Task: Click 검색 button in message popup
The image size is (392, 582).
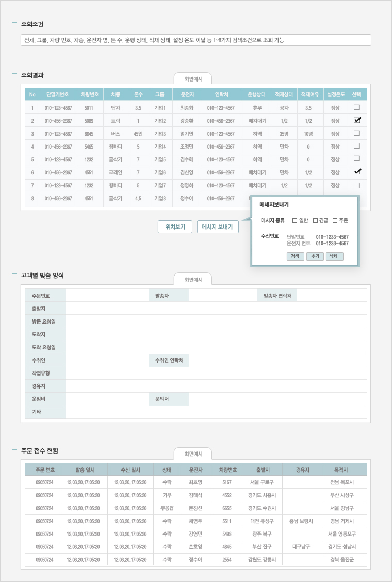Action: tap(295, 256)
